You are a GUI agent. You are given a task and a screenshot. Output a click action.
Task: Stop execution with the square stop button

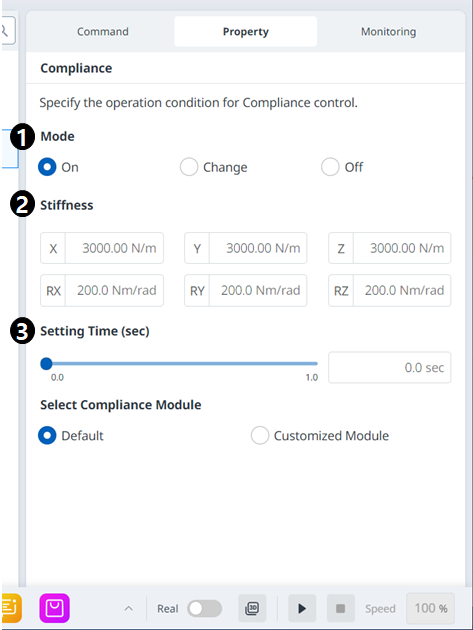[340, 608]
